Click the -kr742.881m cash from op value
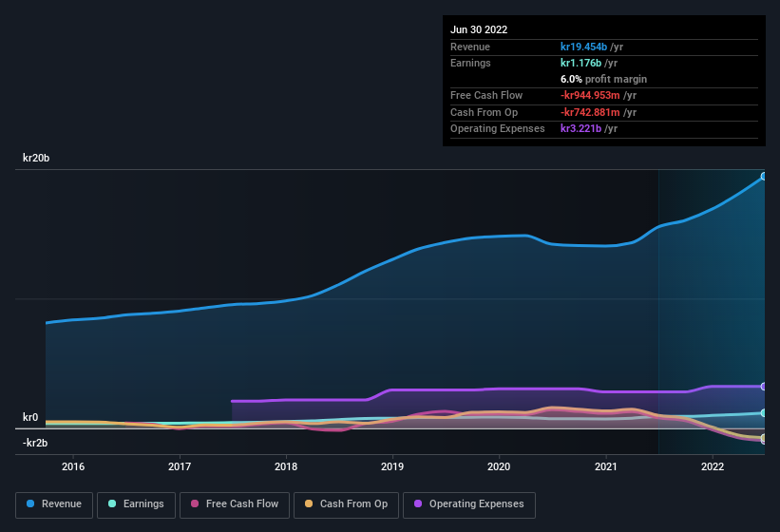 (x=590, y=112)
